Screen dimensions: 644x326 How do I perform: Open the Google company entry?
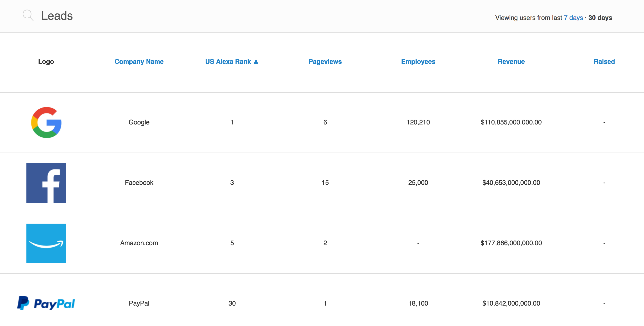point(139,122)
